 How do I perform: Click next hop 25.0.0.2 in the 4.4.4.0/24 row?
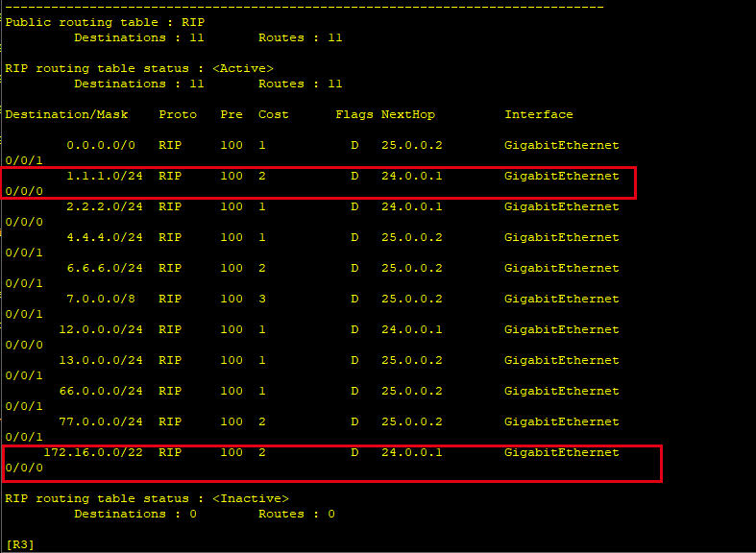412,237
